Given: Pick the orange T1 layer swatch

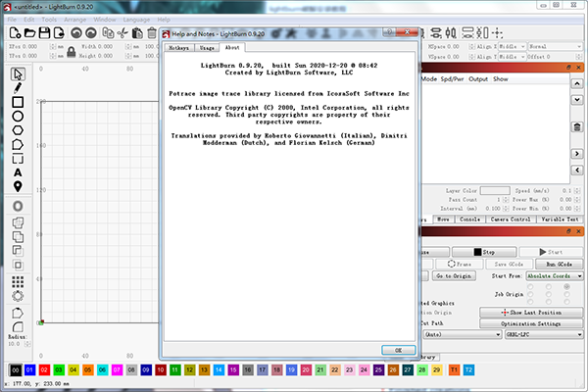Looking at the screenshot, I should tap(453, 370).
